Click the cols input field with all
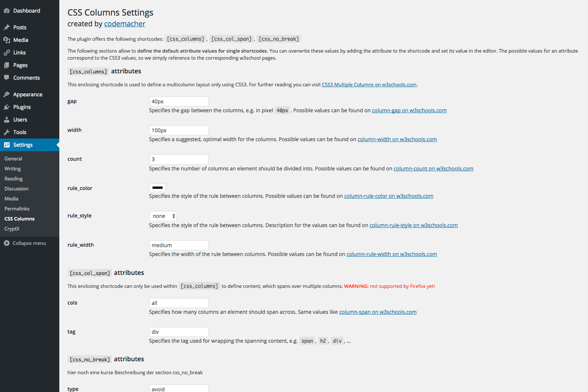 [x=179, y=303]
